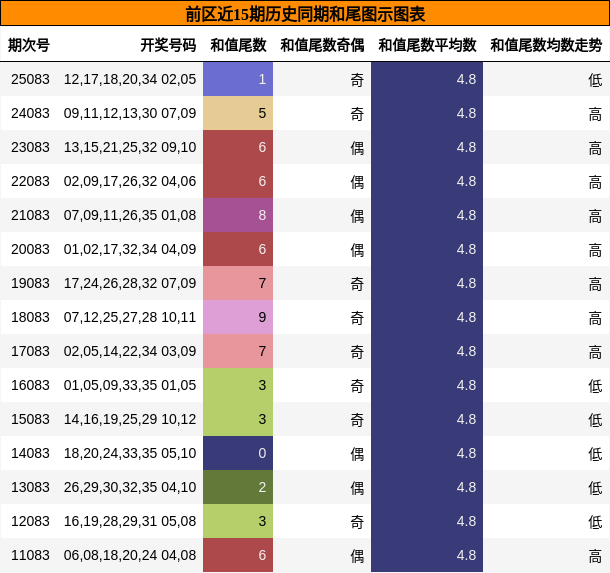Click the pink tail cell 9 for 18083
Image resolution: width=610 pixels, height=573 pixels.
[x=238, y=317]
